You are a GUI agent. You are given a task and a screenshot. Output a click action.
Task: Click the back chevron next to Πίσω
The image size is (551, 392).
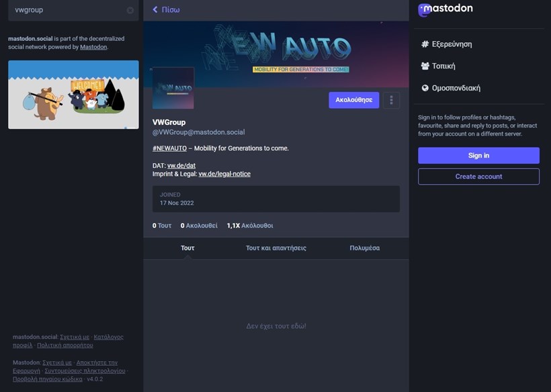[x=156, y=9]
